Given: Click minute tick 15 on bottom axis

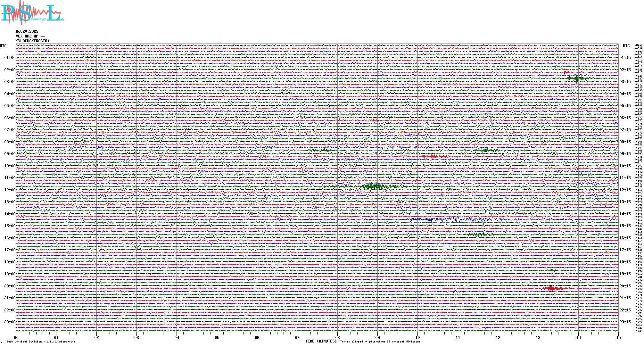Looking at the screenshot, I should (x=618, y=338).
